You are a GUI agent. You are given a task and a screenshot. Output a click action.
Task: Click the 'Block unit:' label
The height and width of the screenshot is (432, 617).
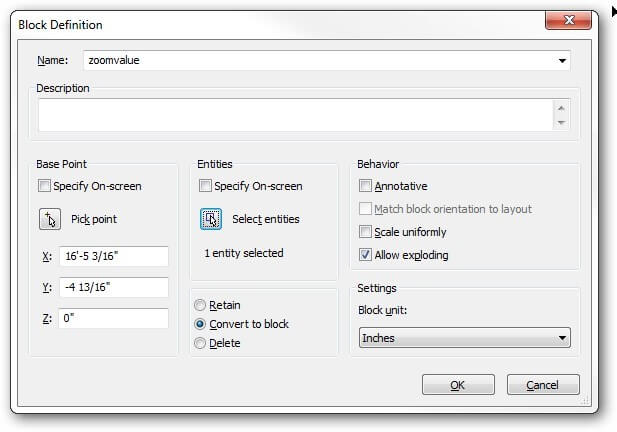(382, 310)
